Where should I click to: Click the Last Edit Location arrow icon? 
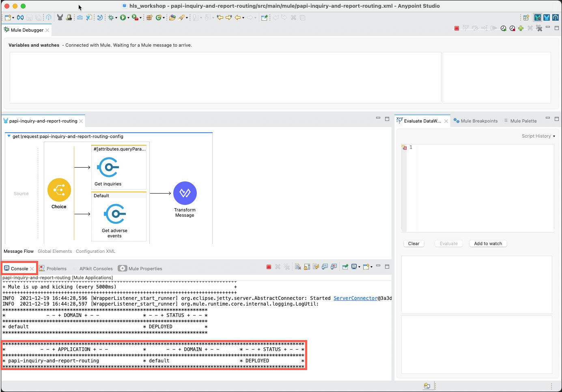[x=220, y=17]
